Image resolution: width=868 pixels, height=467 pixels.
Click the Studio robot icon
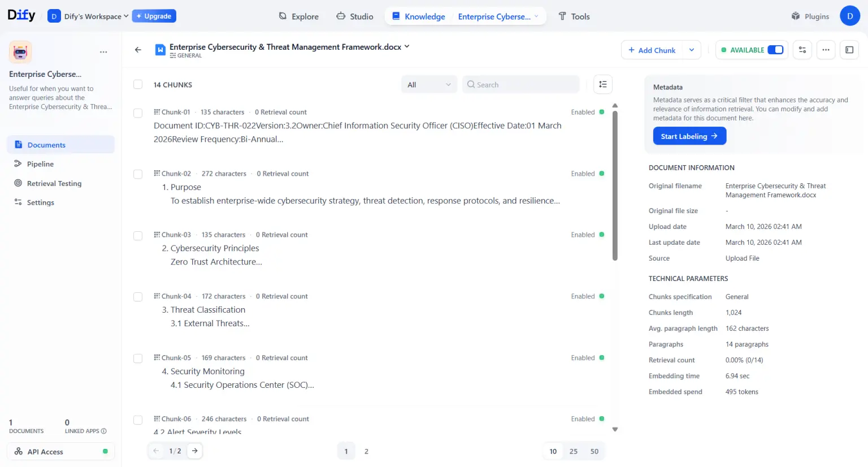[x=341, y=16]
